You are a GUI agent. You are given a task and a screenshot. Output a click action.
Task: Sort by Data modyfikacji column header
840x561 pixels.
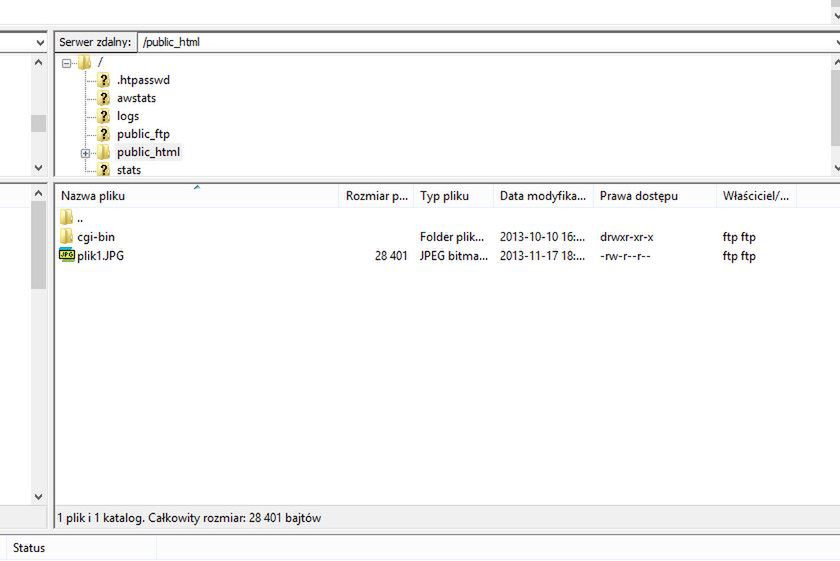(x=543, y=196)
